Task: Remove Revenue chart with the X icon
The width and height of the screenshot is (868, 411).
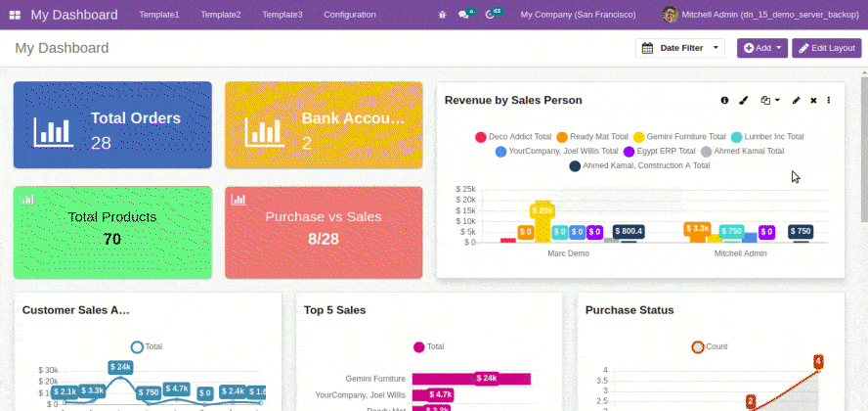Action: (x=813, y=100)
